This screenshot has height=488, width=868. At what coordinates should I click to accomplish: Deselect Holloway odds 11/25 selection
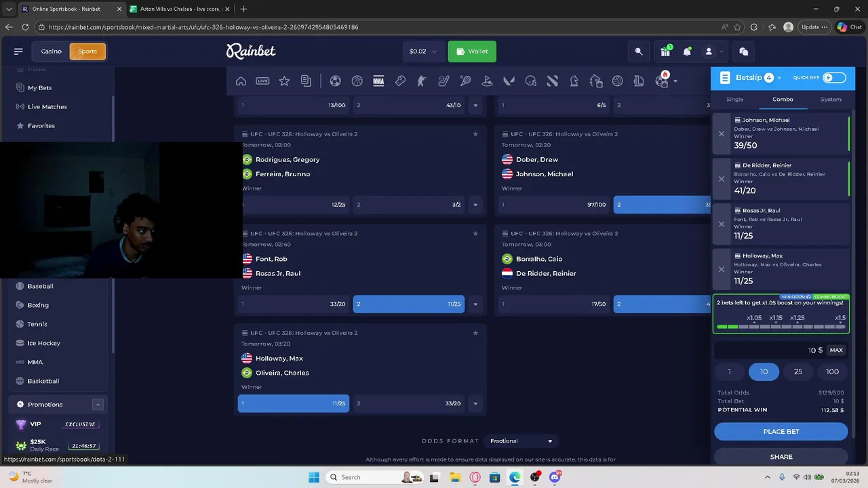click(294, 404)
